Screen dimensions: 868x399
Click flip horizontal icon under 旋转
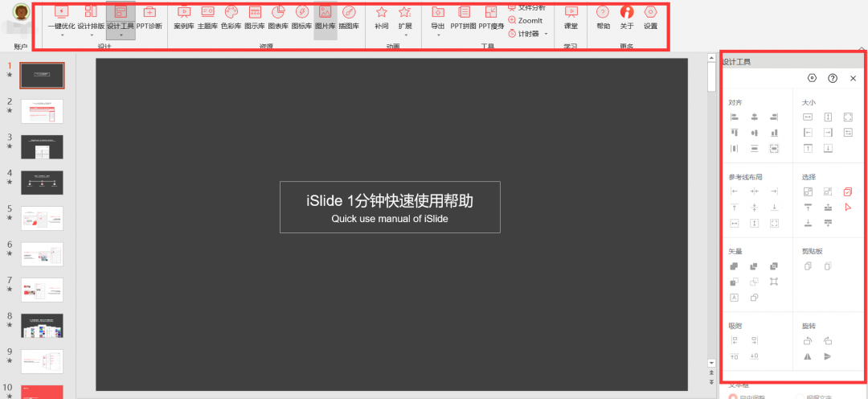pyautogui.click(x=808, y=356)
